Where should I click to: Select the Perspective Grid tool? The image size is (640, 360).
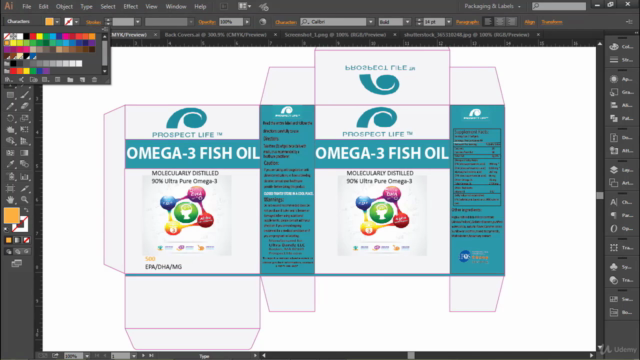24,141
